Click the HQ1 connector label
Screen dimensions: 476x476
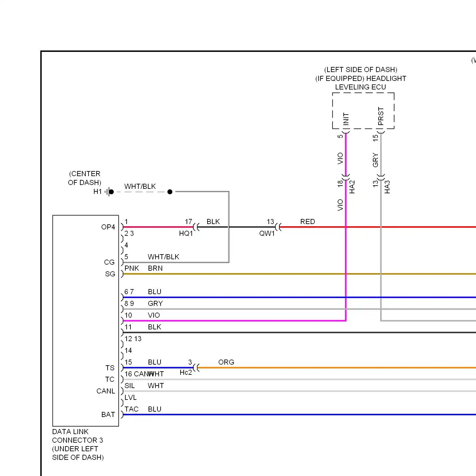coord(186,233)
